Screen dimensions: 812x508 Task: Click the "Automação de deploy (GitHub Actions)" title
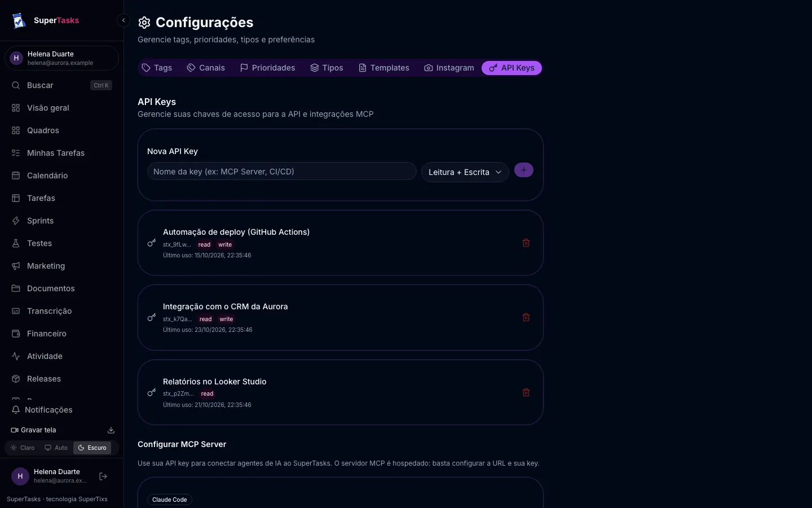coord(236,232)
